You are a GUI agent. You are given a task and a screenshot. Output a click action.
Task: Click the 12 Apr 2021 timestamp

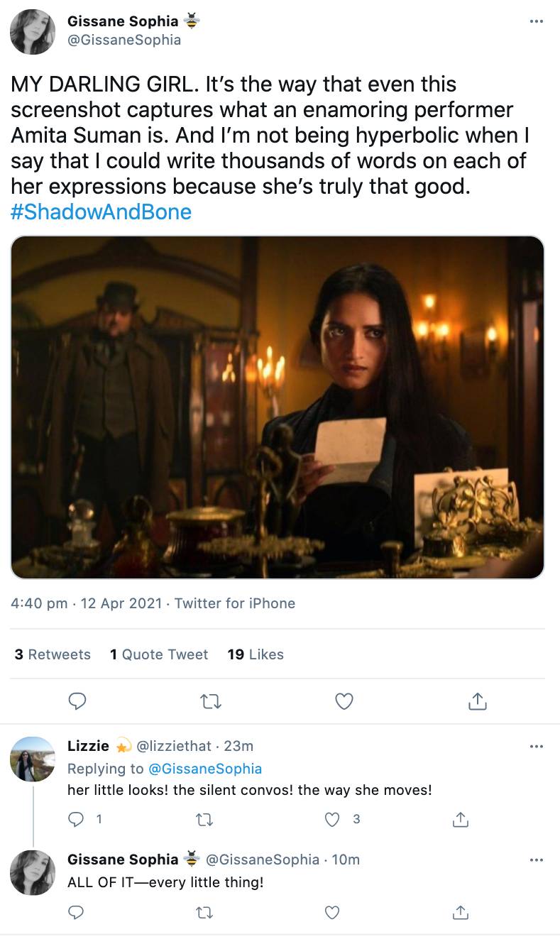(x=121, y=603)
